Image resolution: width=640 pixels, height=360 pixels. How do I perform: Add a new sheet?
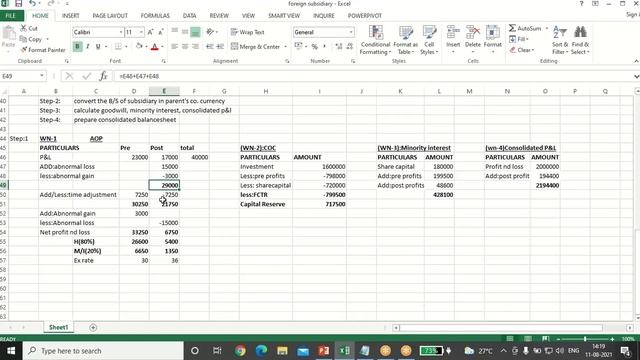[x=93, y=327]
